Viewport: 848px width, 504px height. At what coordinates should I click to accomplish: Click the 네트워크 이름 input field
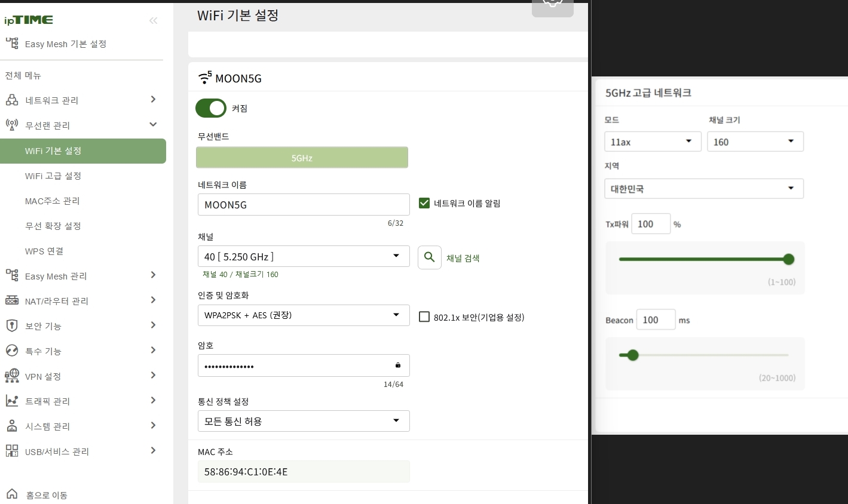pyautogui.click(x=304, y=205)
